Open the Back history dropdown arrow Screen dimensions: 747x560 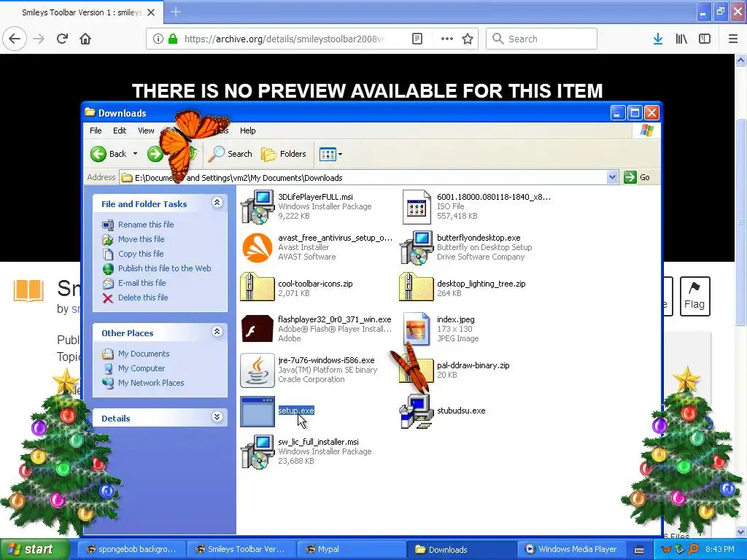[x=135, y=154]
